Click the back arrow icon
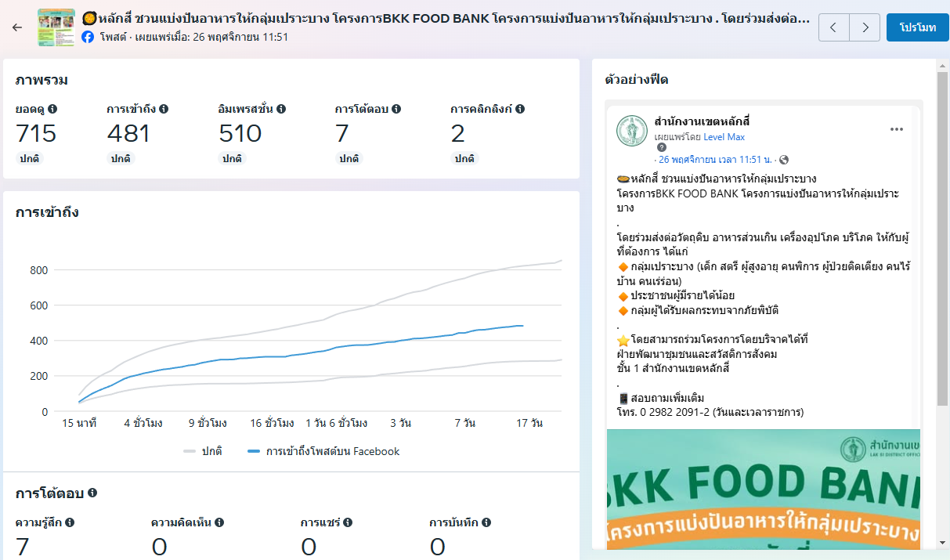This screenshot has height=560, width=950. point(17,27)
